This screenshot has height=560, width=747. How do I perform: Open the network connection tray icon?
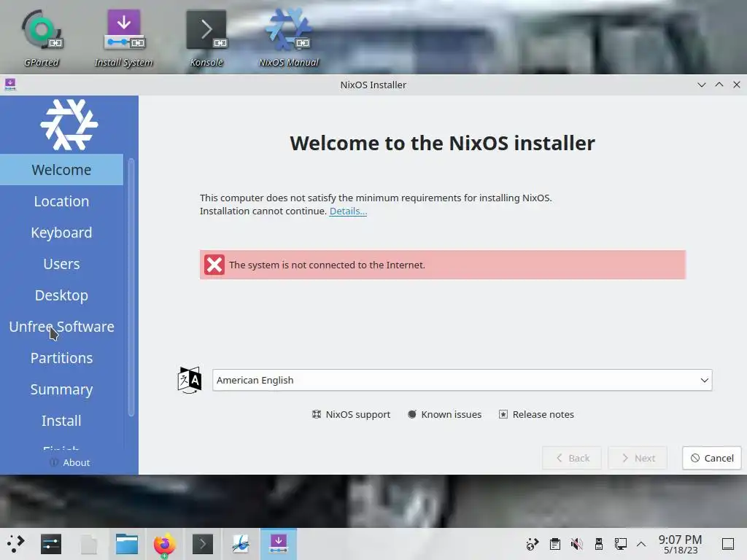(620, 544)
